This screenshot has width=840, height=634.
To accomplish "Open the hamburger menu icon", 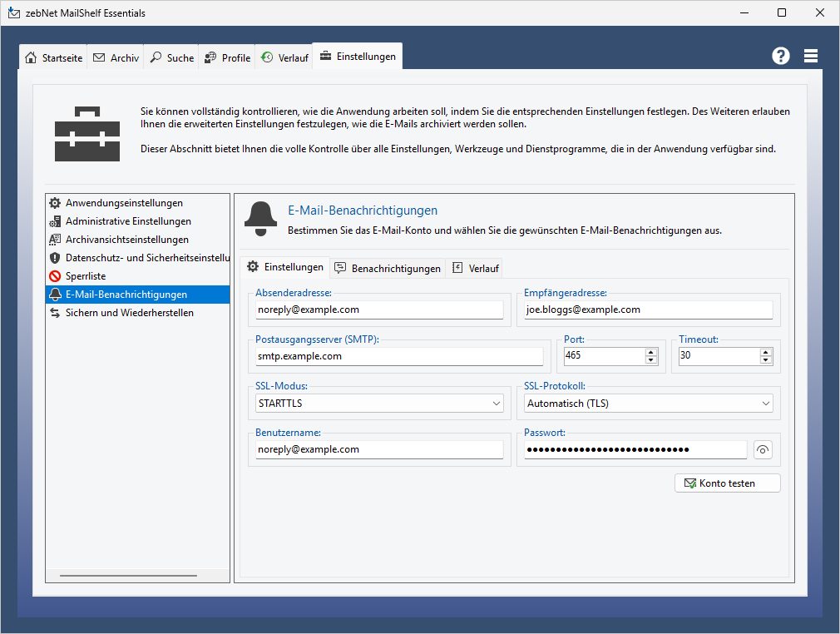I will click(811, 56).
